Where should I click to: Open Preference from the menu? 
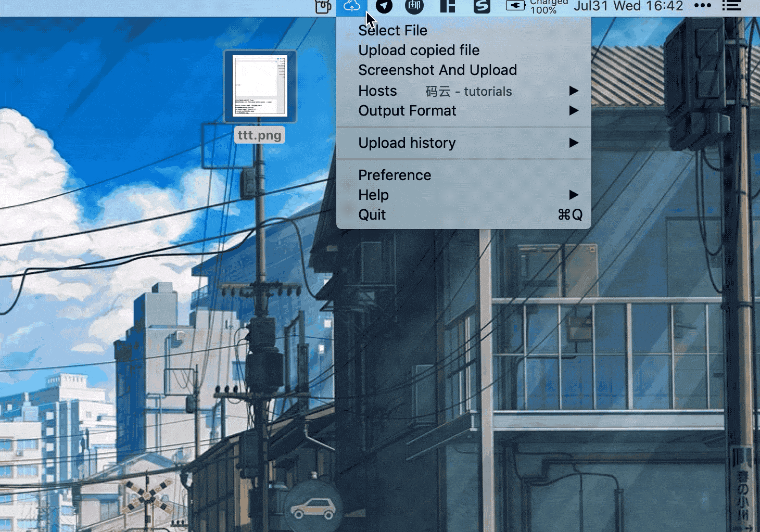click(x=464, y=175)
